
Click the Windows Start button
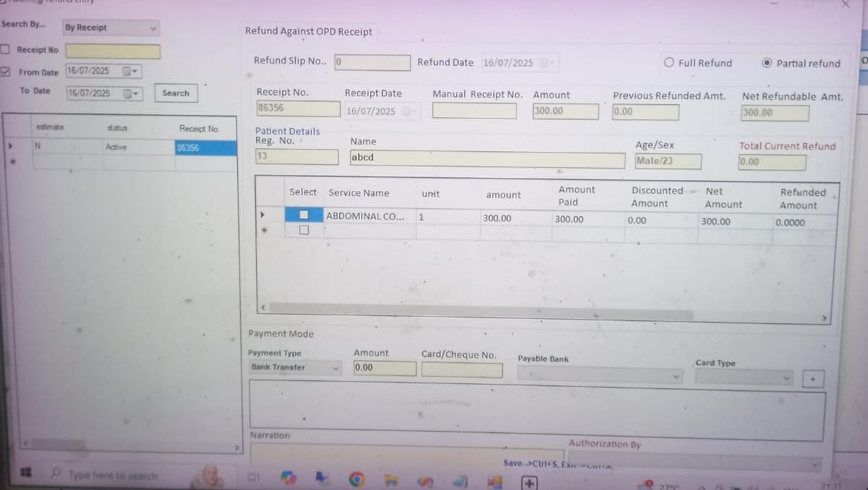26,473
